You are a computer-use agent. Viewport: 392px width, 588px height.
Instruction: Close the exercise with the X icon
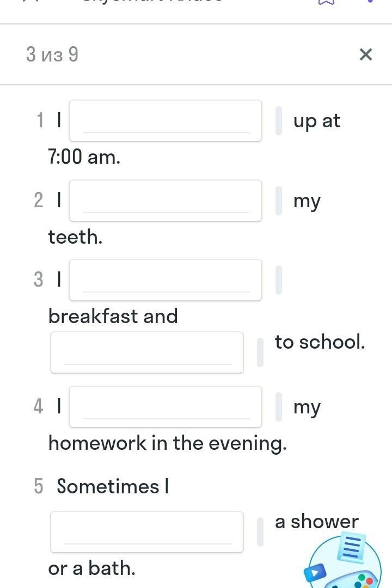(366, 54)
